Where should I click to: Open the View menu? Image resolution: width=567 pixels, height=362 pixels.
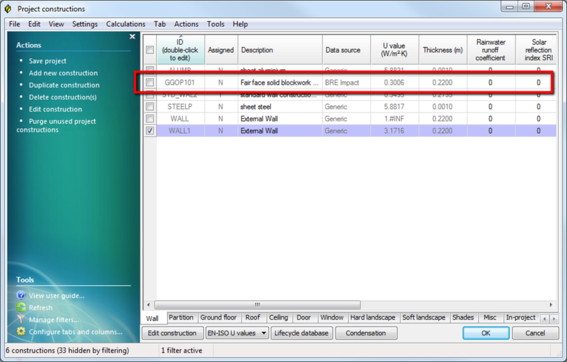point(56,24)
